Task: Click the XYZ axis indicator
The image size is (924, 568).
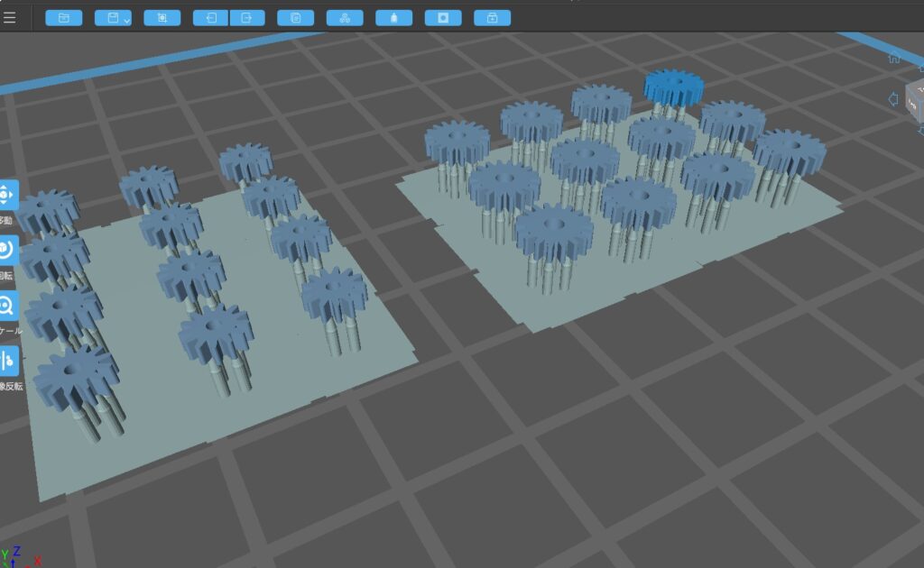Action: tap(19, 557)
